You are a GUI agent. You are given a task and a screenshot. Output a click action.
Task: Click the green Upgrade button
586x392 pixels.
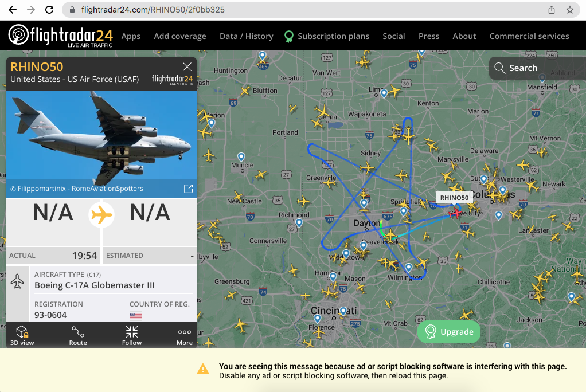coord(449,332)
